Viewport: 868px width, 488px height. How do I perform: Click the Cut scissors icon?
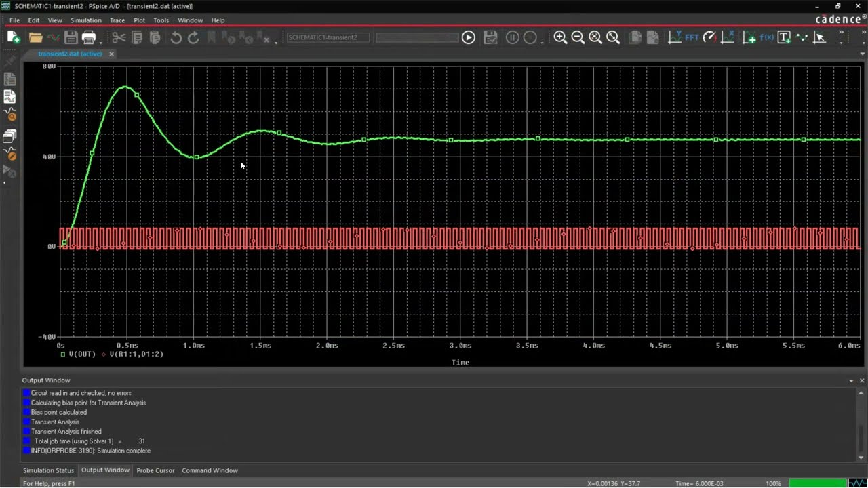119,37
